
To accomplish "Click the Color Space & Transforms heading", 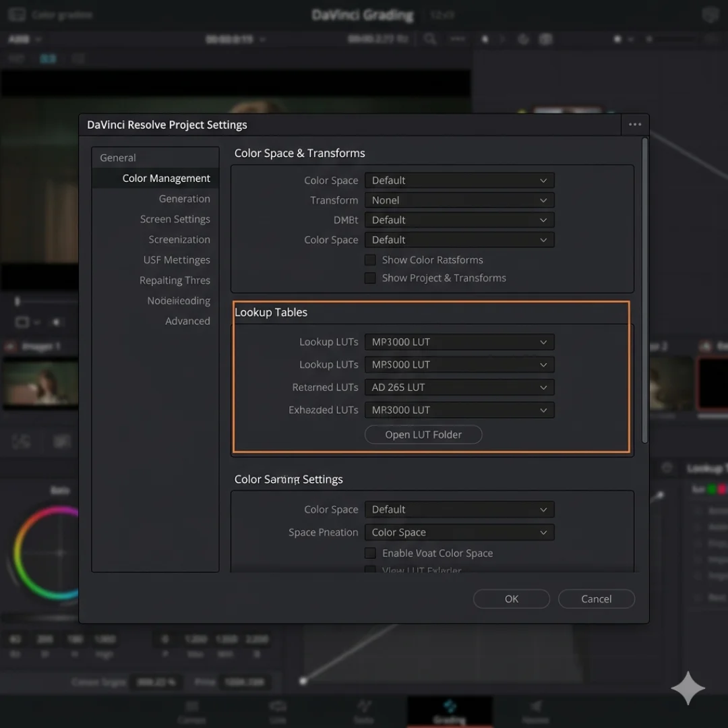I will (x=299, y=153).
